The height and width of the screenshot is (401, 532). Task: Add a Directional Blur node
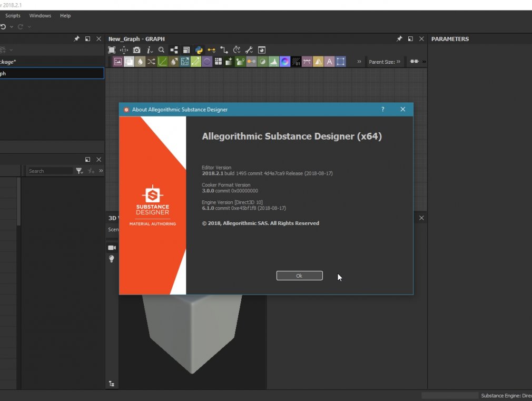[174, 62]
